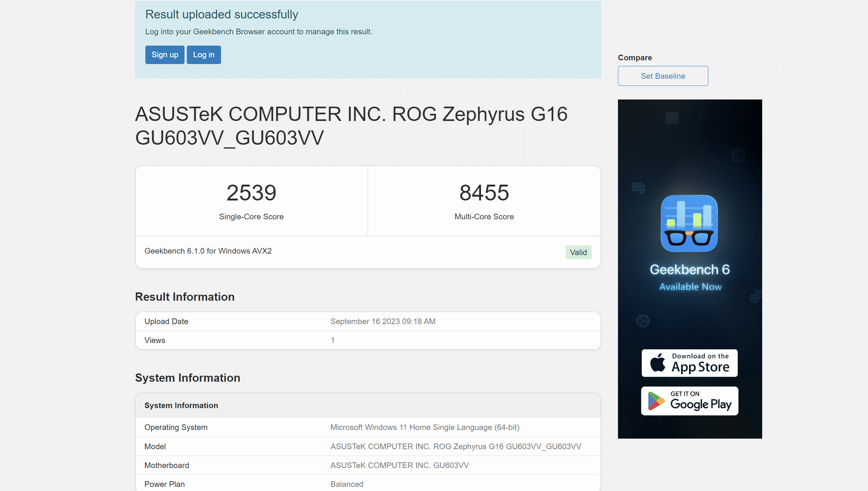Click the Upload Date row value
Viewport: 868px width, 491px height.
tap(383, 321)
